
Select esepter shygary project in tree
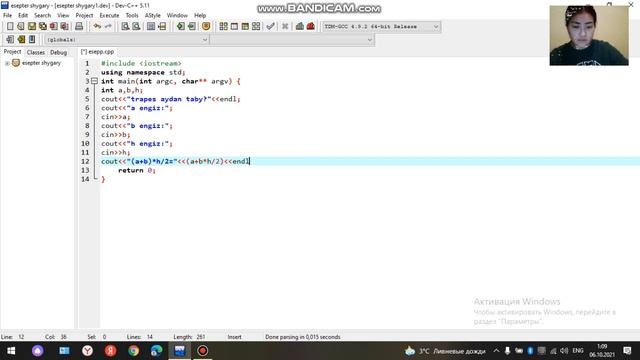click(x=41, y=63)
